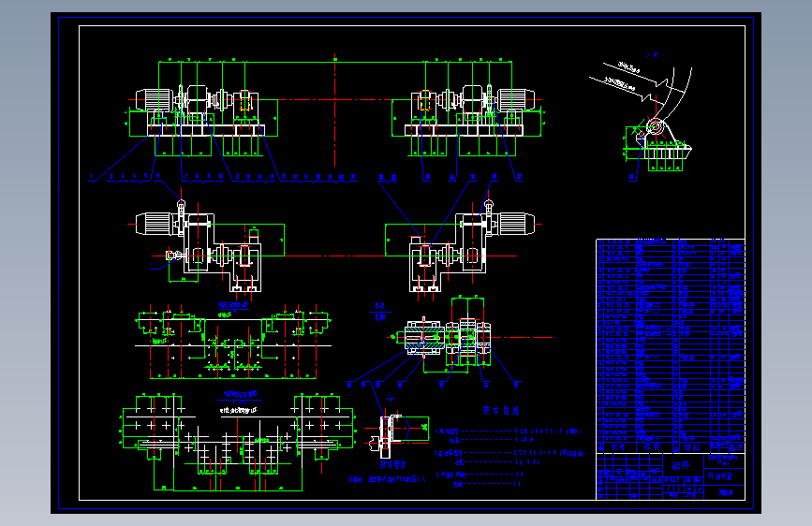Click the 技术性能 heading text
The height and width of the screenshot is (526, 812).
click(x=501, y=410)
